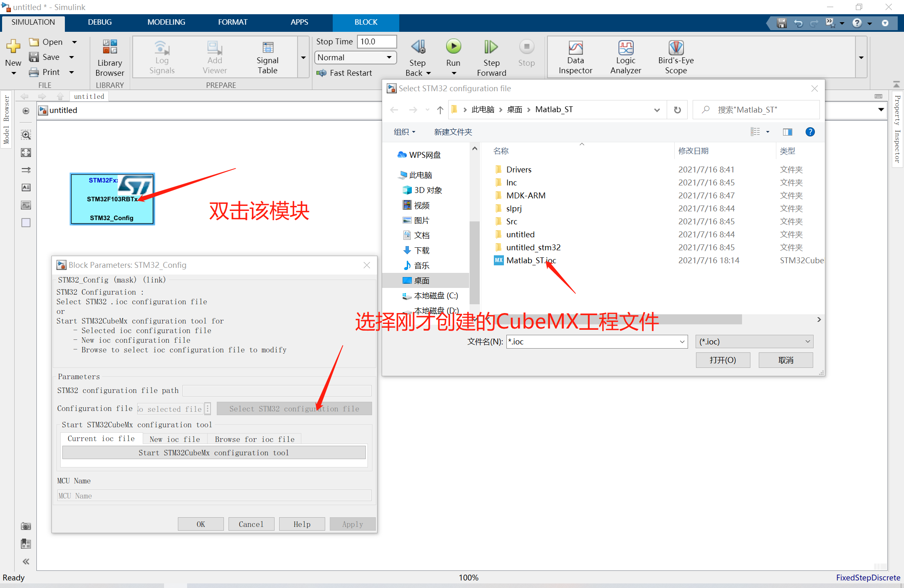Click the Zoom In canvas palette icon
The height and width of the screenshot is (588, 904).
26,135
